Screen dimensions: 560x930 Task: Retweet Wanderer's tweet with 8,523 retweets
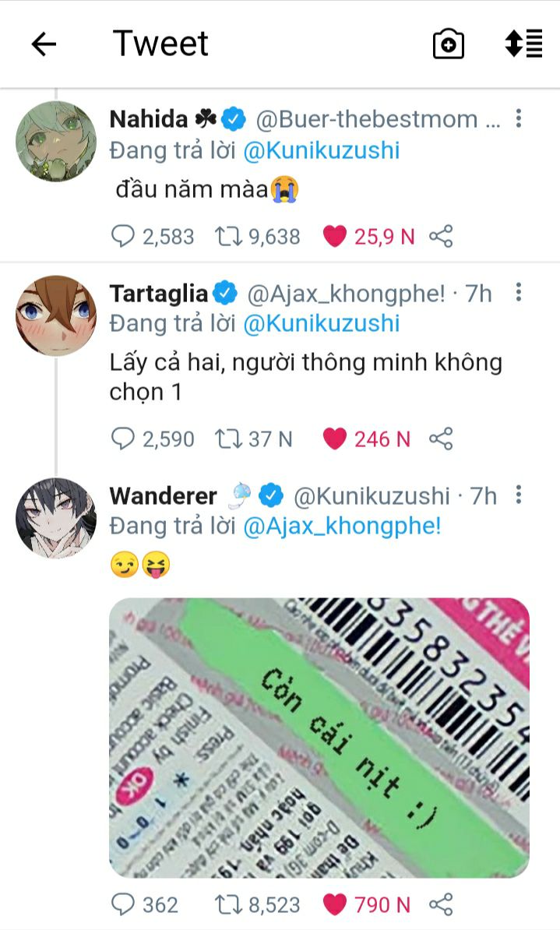click(x=228, y=904)
